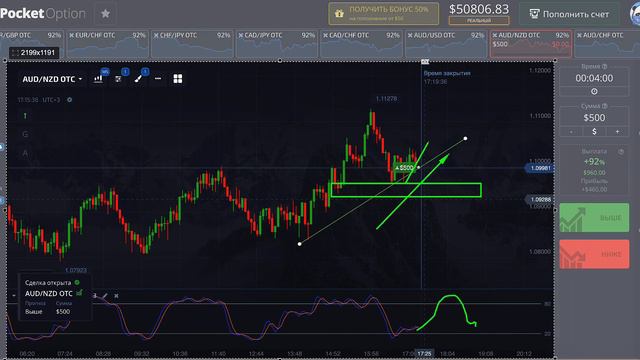Place a Выше (higher) trade with the green button

click(594, 218)
